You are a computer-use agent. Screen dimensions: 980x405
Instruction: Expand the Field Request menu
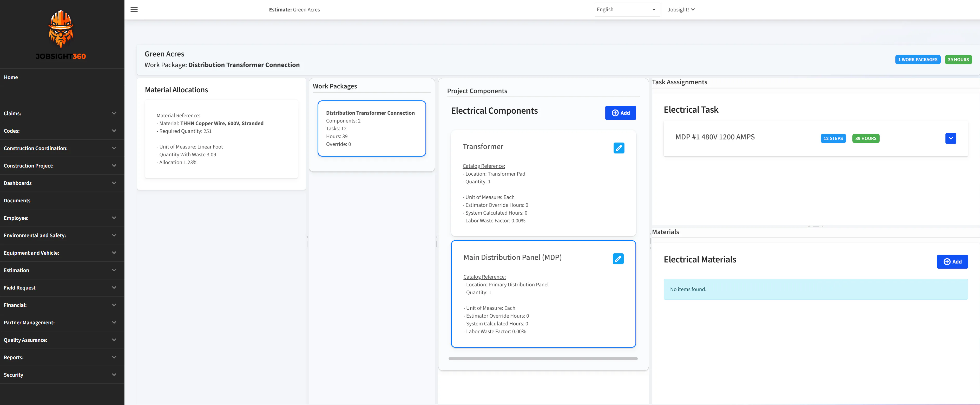tap(62, 288)
